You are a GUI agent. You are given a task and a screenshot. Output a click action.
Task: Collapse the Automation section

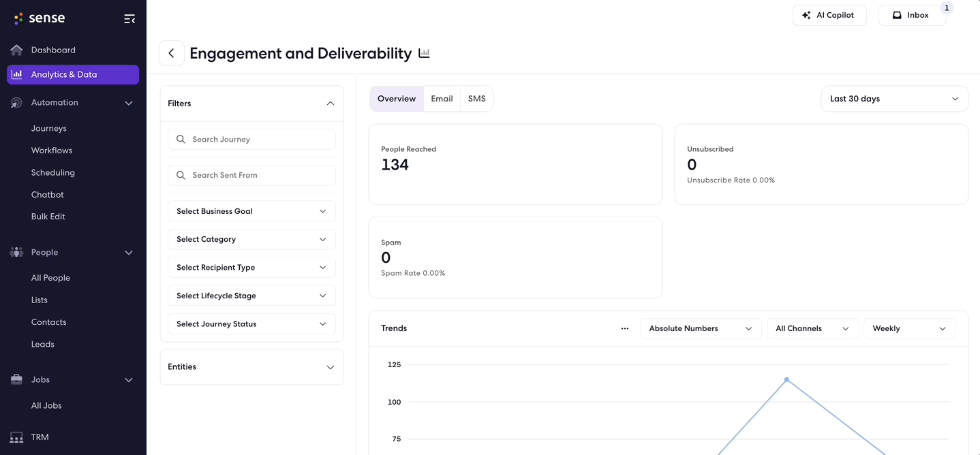coord(129,103)
